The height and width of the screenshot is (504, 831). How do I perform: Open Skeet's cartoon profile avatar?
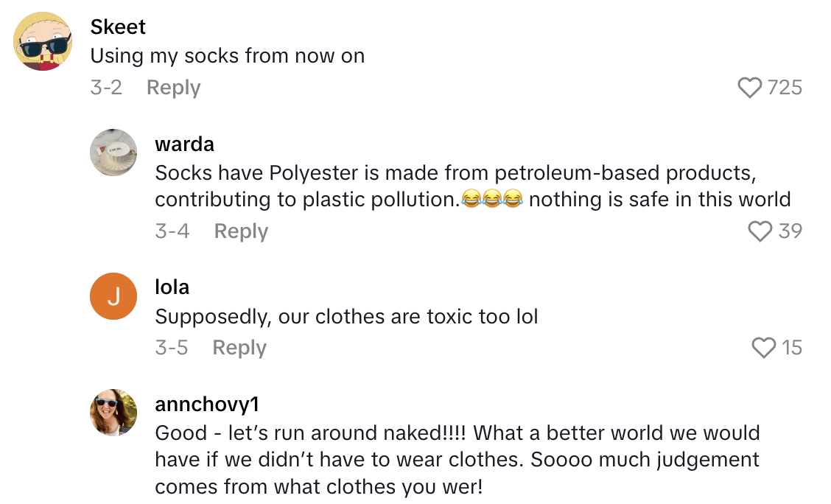pos(42,41)
